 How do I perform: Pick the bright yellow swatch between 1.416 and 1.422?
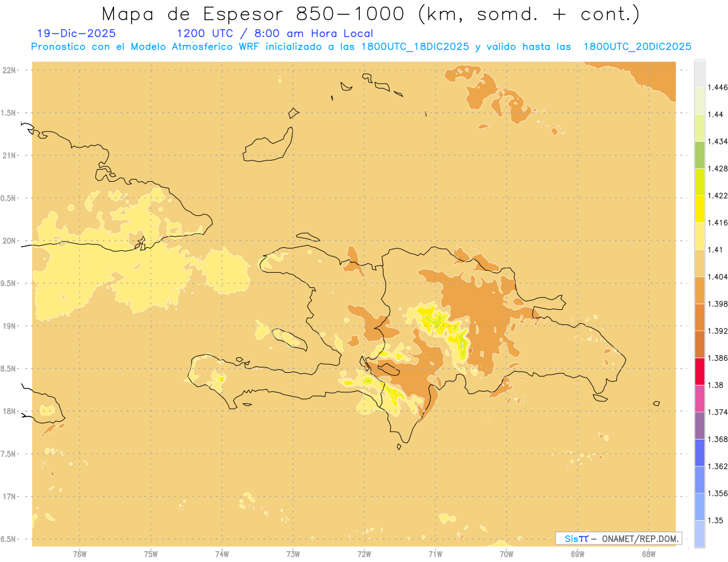(699, 209)
